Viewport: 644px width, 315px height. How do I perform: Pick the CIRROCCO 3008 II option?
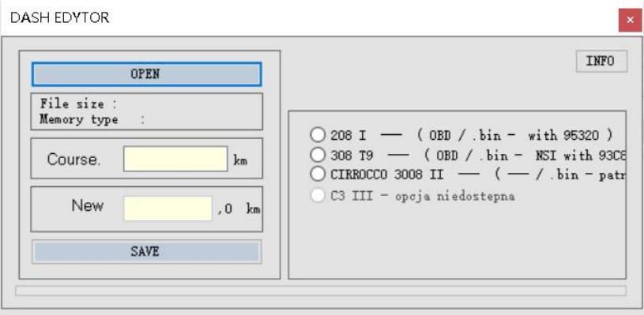(x=318, y=174)
